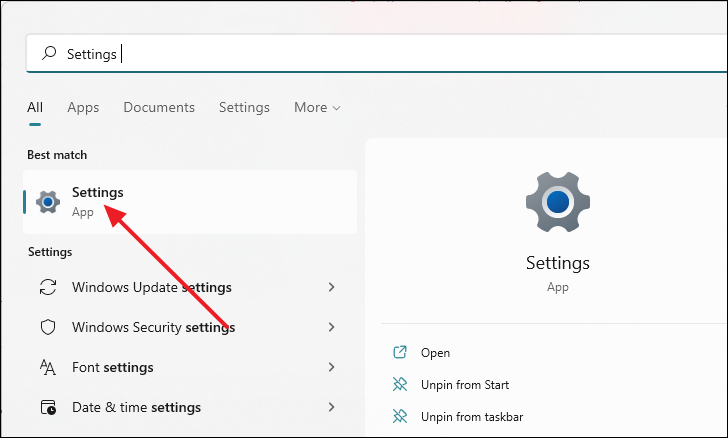Click the Windows Security shield icon
The height and width of the screenshot is (438, 728).
48,327
